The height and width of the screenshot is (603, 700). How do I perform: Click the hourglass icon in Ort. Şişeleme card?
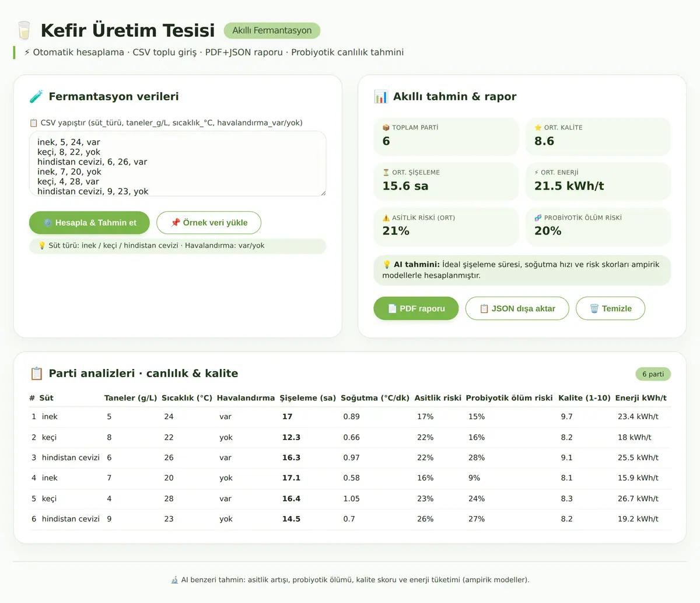click(386, 173)
